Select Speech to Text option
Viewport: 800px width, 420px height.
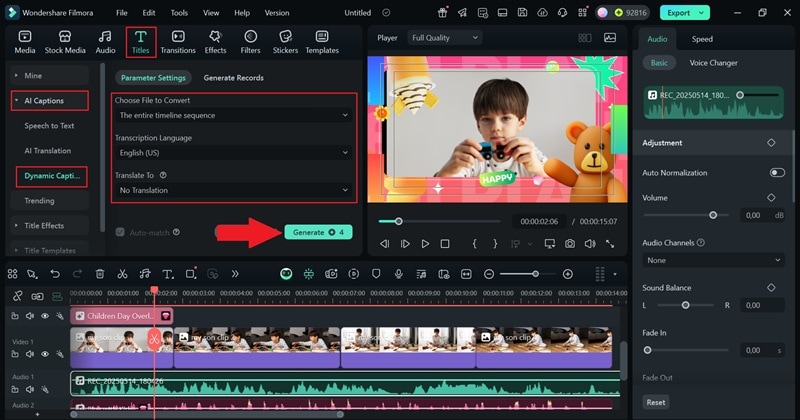pyautogui.click(x=49, y=126)
